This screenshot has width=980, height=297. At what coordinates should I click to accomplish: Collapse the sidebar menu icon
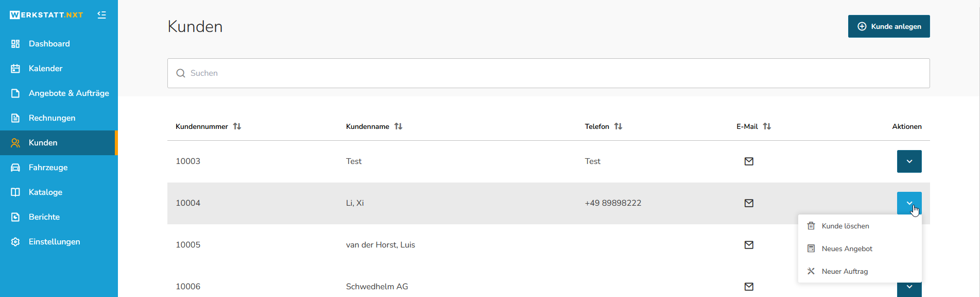click(101, 15)
